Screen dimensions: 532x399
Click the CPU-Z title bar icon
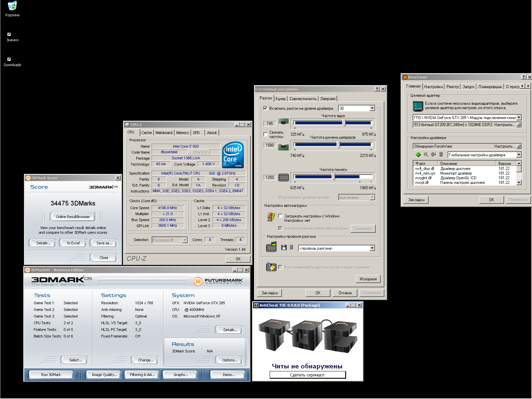tap(127, 125)
